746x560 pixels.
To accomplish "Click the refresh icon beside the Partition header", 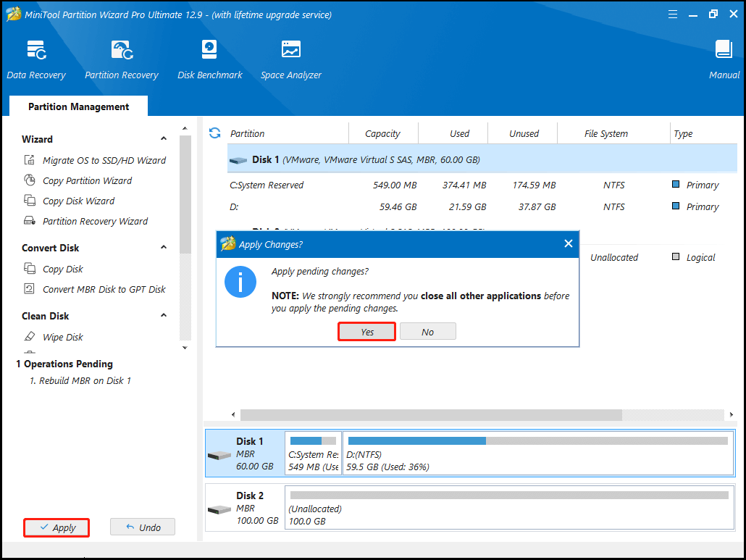I will (x=214, y=133).
